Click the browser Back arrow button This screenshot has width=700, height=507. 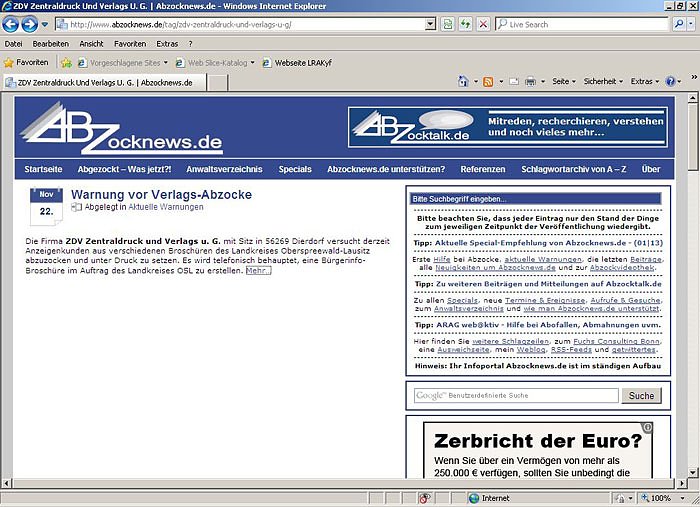[x=14, y=24]
